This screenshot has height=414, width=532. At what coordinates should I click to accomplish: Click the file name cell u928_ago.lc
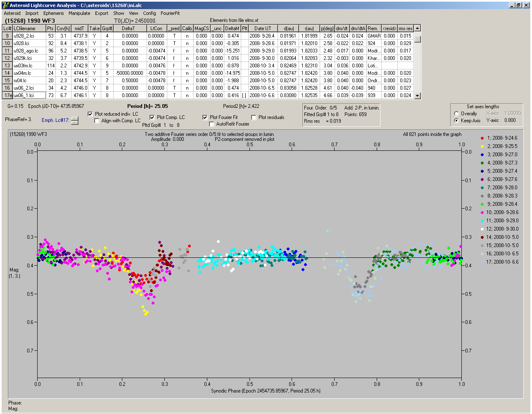pos(29,51)
